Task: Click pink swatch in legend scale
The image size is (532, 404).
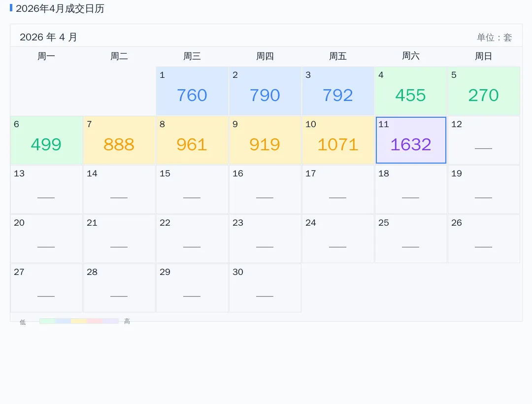Action: pos(95,321)
